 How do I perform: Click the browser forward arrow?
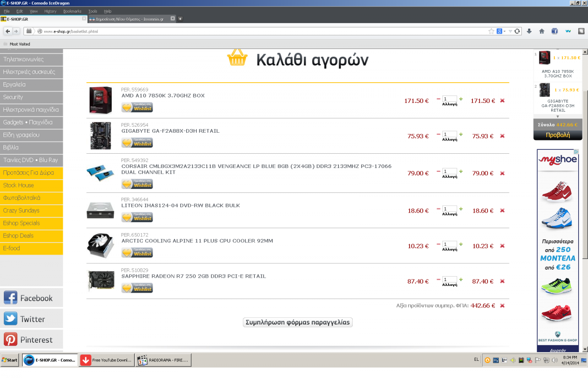16,31
